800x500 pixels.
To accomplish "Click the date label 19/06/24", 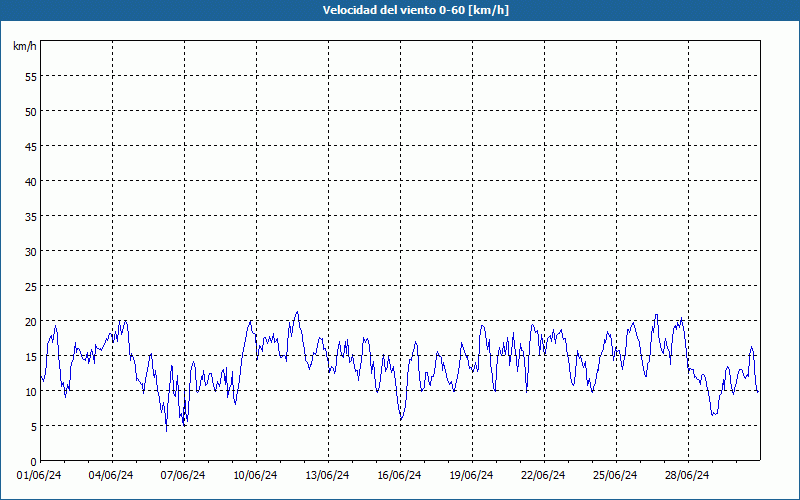I will [x=471, y=475].
